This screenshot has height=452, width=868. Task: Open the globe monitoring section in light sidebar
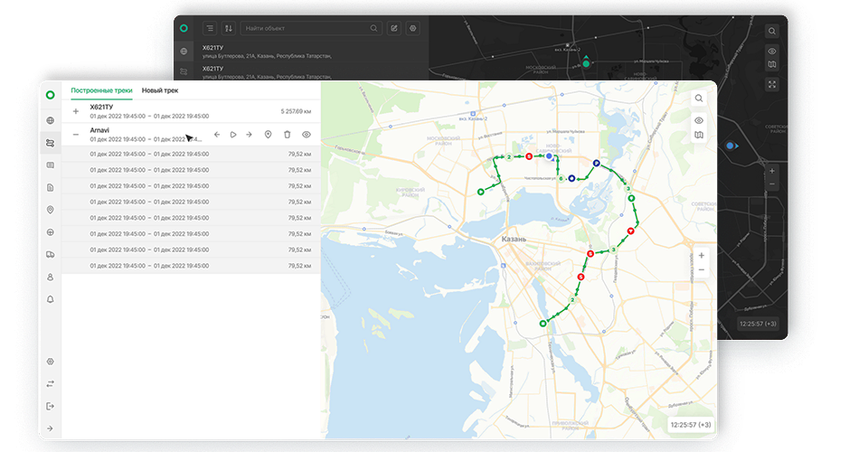[x=51, y=120]
